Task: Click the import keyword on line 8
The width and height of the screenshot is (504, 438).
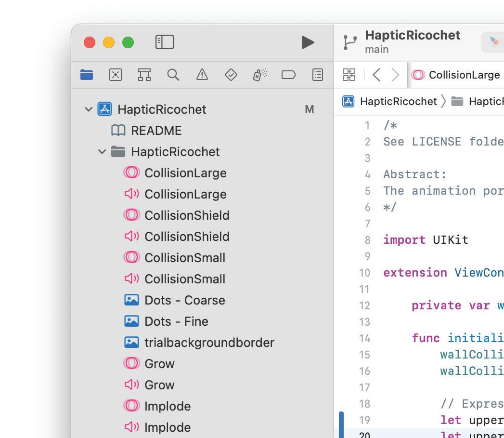Action: 404,240
